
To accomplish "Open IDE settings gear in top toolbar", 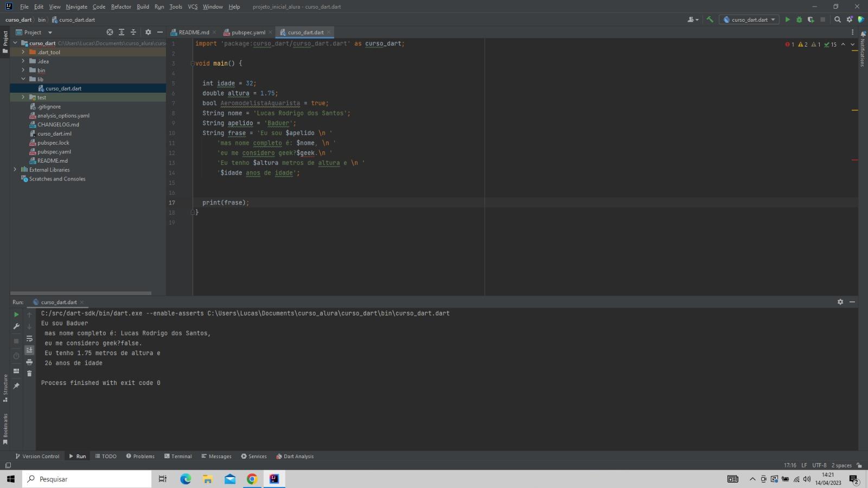I will 850,20.
